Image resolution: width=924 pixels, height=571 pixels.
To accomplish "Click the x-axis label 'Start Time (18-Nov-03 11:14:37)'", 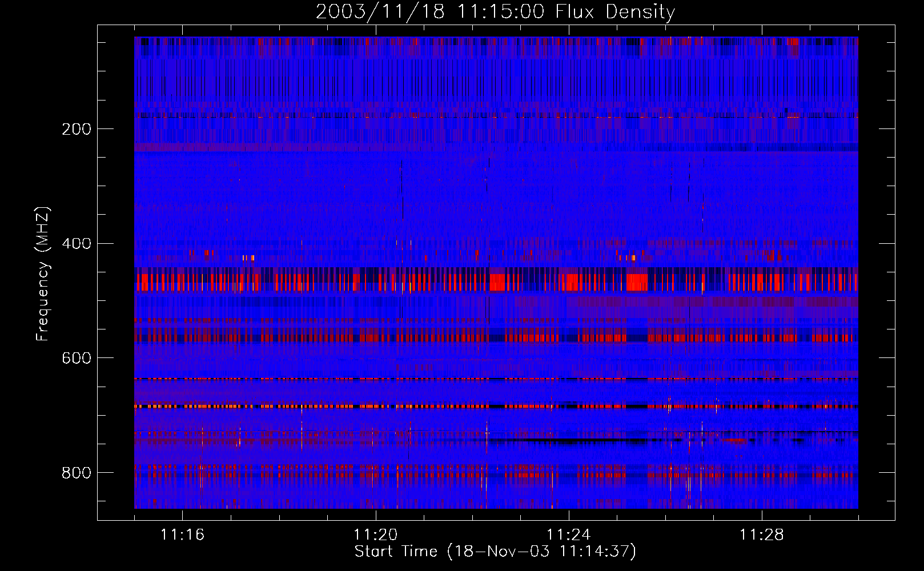I will coord(495,552).
